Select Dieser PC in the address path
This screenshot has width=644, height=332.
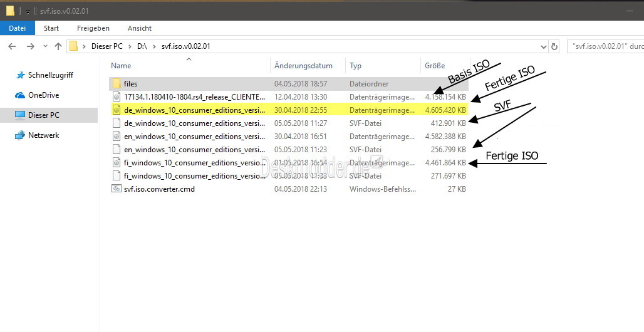(x=106, y=46)
